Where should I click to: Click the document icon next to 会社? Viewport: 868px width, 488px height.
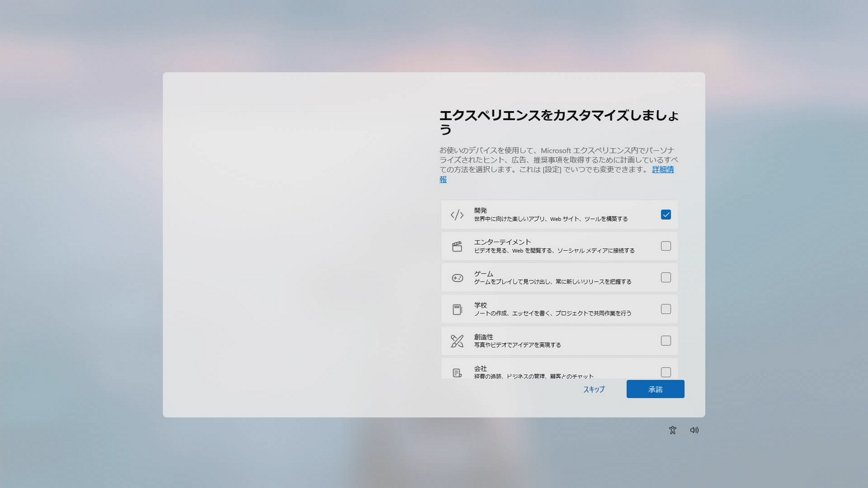(x=457, y=372)
